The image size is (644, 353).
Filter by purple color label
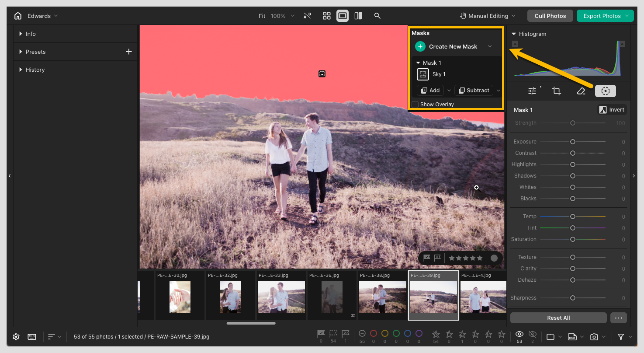[419, 334]
